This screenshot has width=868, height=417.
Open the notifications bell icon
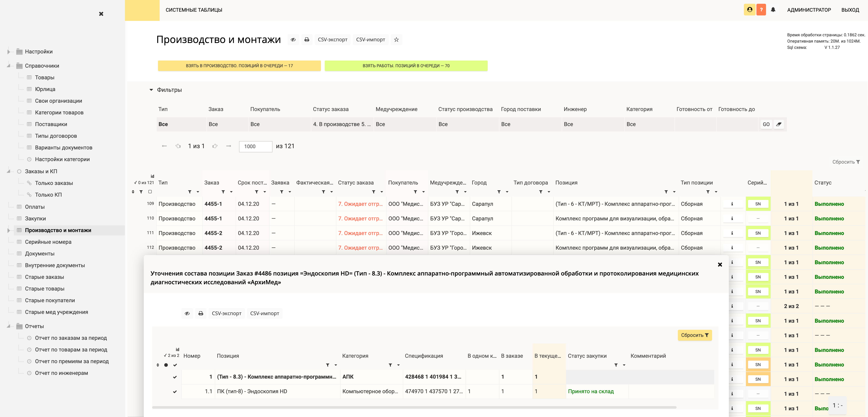click(773, 10)
